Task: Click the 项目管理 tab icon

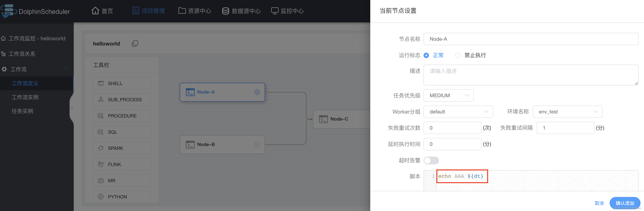Action: tap(136, 11)
